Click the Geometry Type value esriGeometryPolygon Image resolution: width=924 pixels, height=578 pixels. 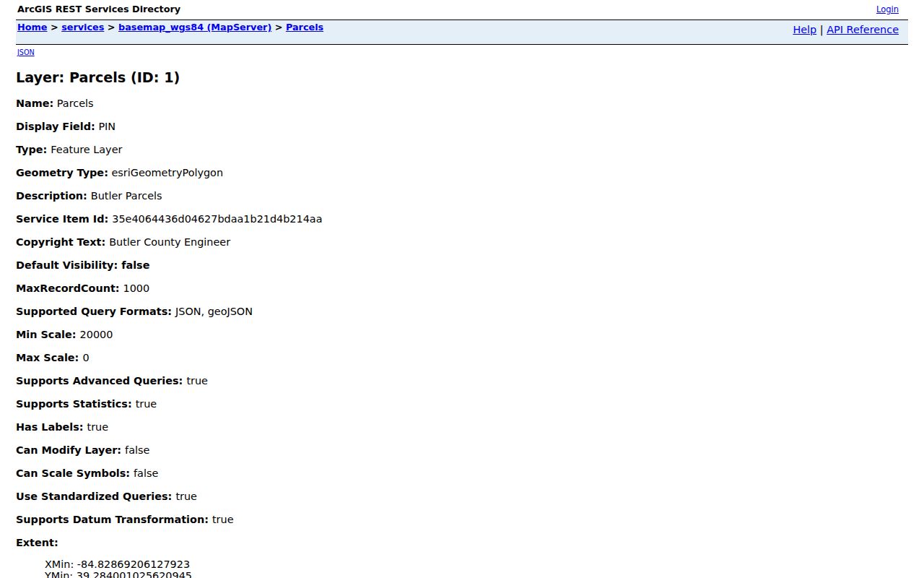click(x=167, y=173)
